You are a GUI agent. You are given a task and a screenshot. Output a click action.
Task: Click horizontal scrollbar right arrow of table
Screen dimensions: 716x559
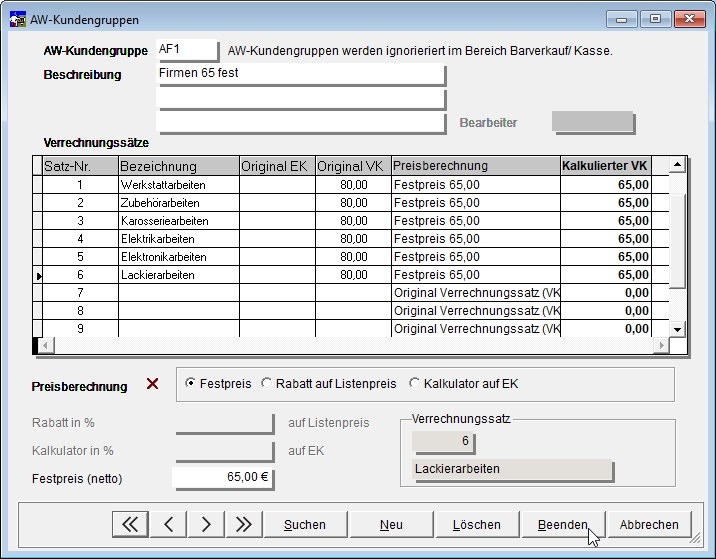661,345
